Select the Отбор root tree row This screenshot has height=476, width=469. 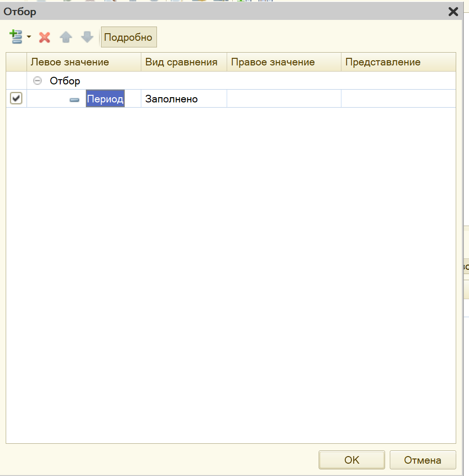pos(230,81)
